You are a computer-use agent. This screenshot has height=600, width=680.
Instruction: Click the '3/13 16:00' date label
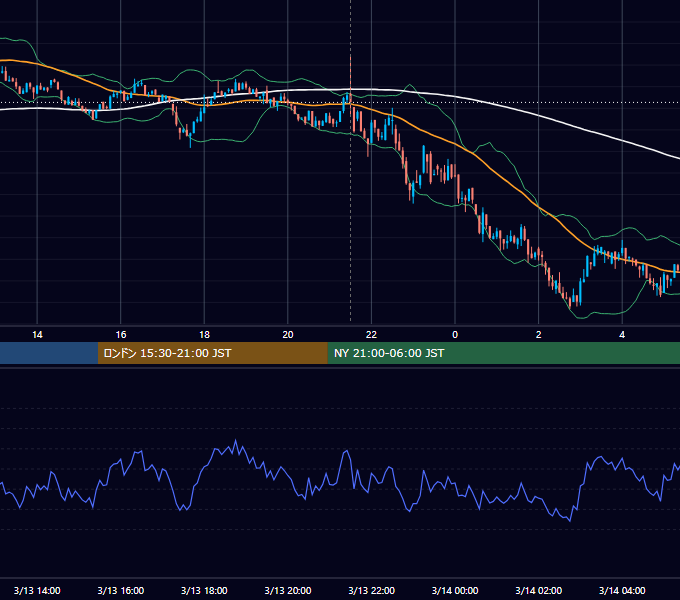121,590
